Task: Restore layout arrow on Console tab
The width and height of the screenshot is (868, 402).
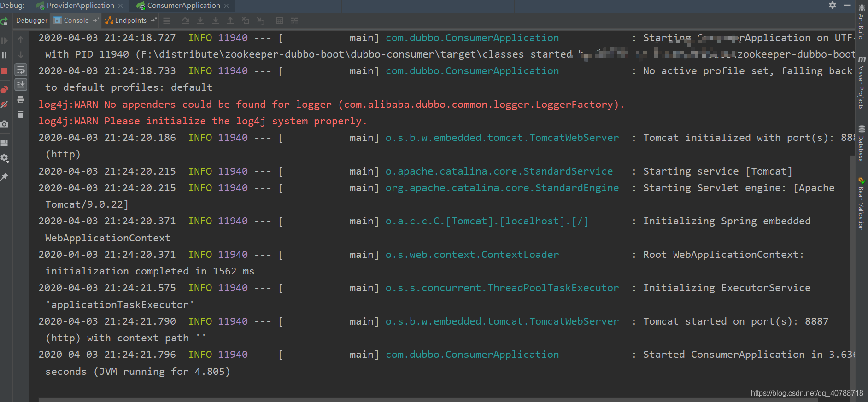Action: [x=95, y=20]
